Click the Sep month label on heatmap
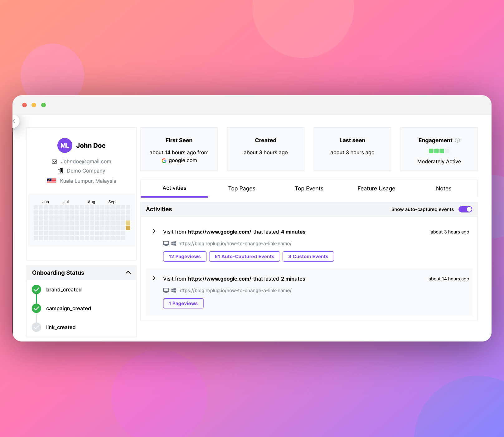The height and width of the screenshot is (437, 504). pyautogui.click(x=112, y=202)
